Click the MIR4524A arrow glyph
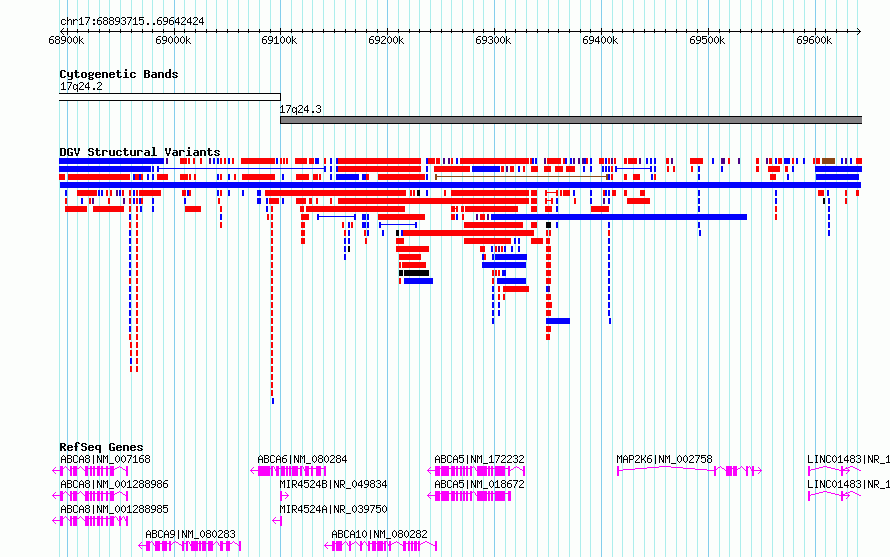The image size is (890, 557). click(x=277, y=521)
